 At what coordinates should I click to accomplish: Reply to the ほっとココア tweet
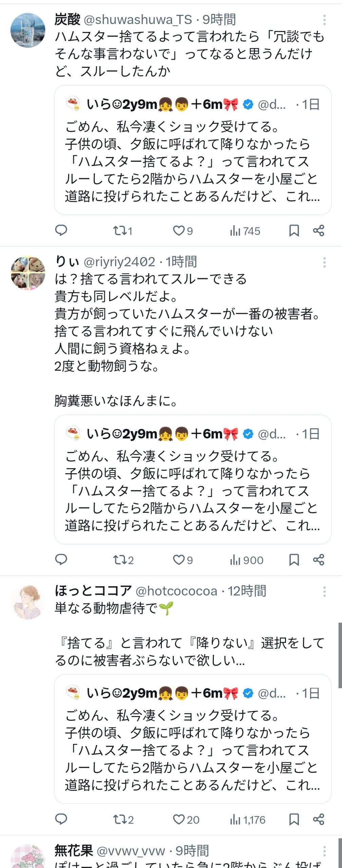click(x=61, y=819)
